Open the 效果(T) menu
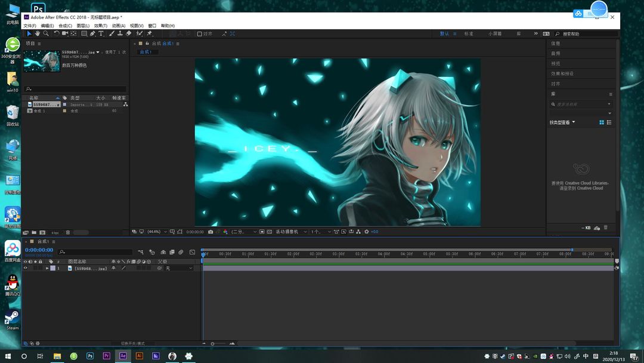This screenshot has height=363, width=644. coord(101,26)
